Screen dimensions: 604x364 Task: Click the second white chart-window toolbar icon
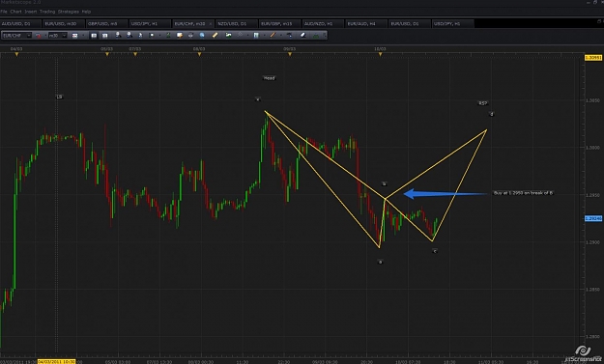[x=104, y=36]
